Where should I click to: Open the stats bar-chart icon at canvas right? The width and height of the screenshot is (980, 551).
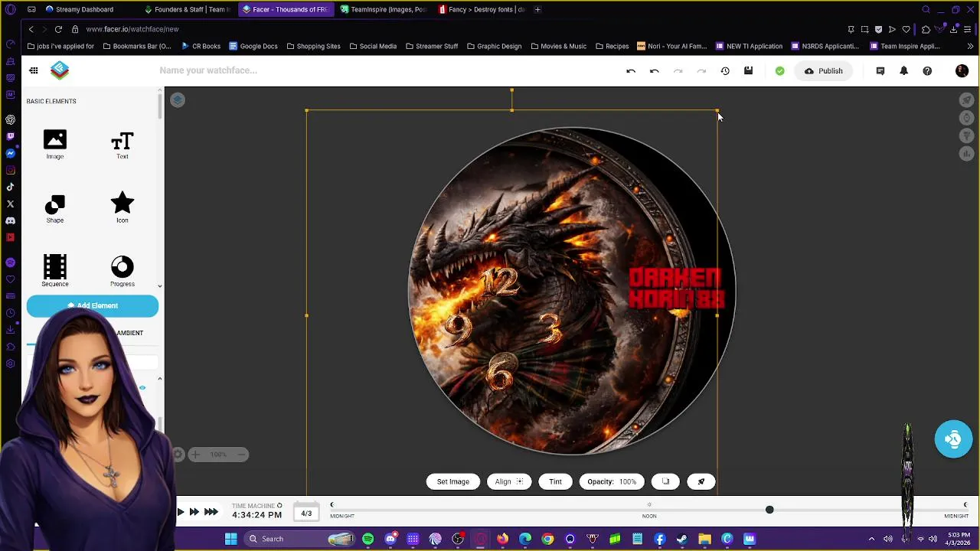coord(967,153)
